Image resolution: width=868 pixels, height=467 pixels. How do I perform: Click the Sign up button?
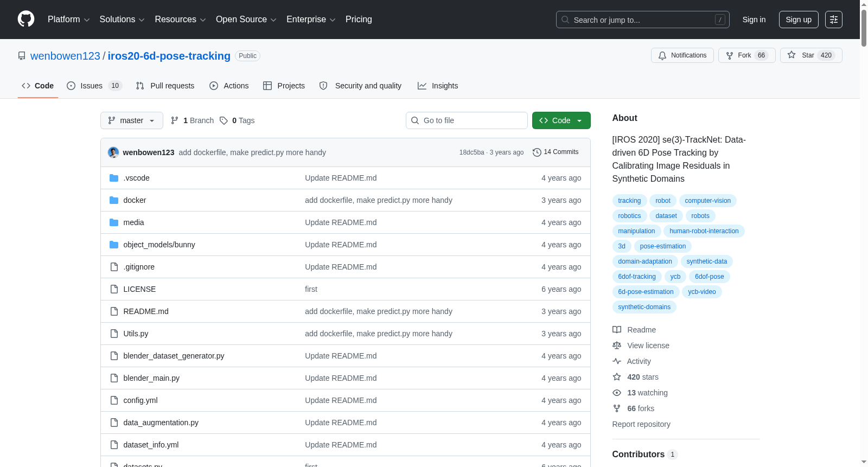(x=799, y=20)
